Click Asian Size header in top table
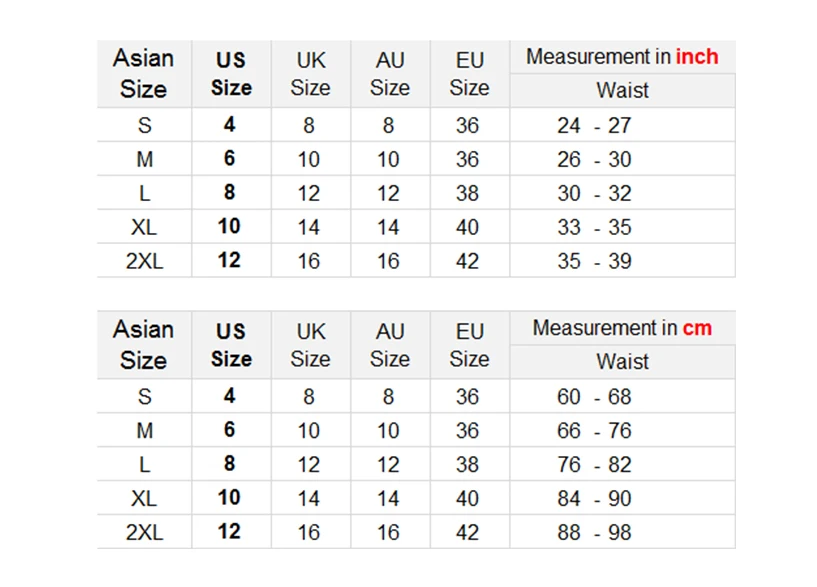Viewport: 817px width, 587px height. pos(144,74)
